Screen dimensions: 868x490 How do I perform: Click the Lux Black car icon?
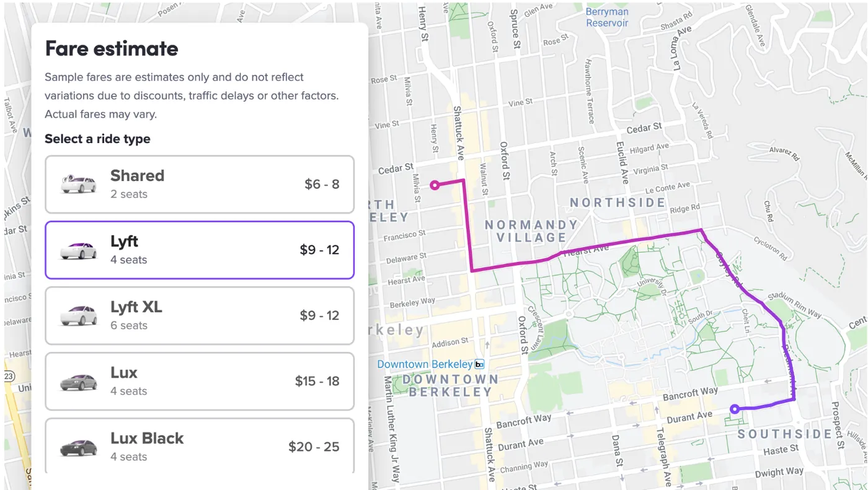pyautogui.click(x=79, y=447)
